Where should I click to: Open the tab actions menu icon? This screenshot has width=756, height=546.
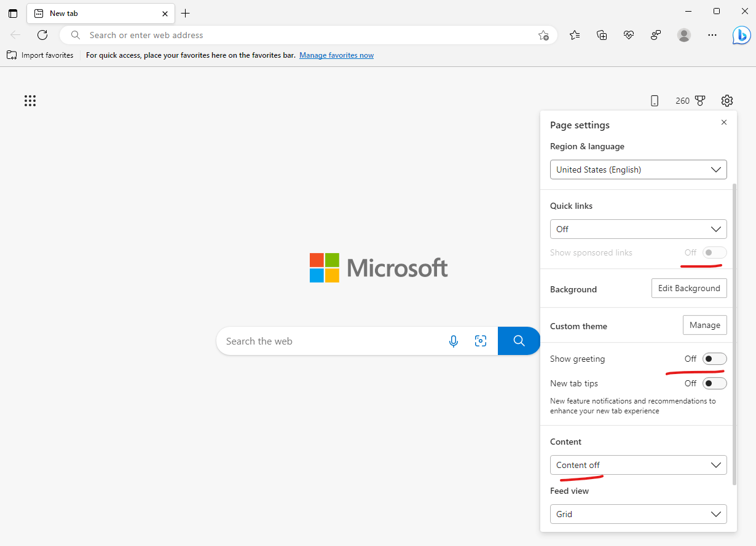(13, 13)
